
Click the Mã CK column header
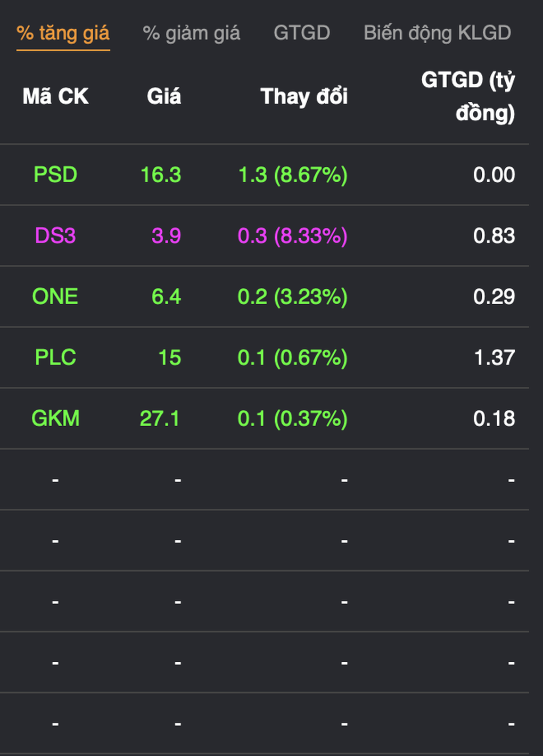tap(55, 96)
